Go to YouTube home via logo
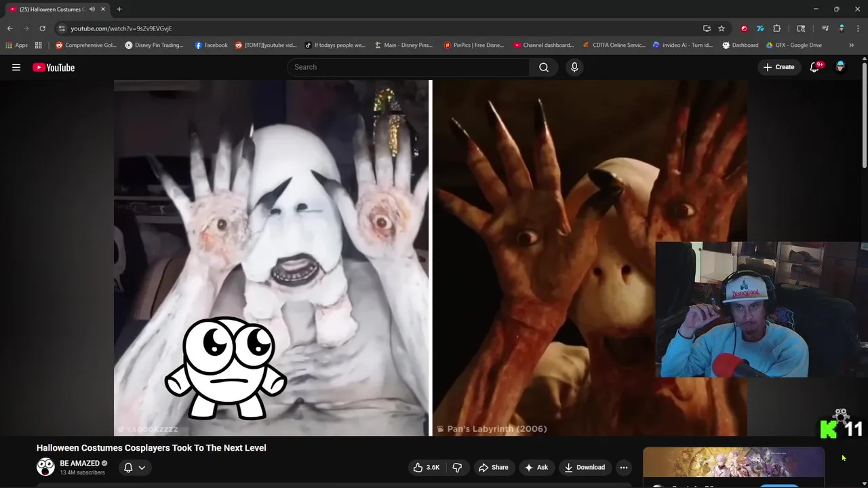The width and height of the screenshot is (868, 488). 54,67
